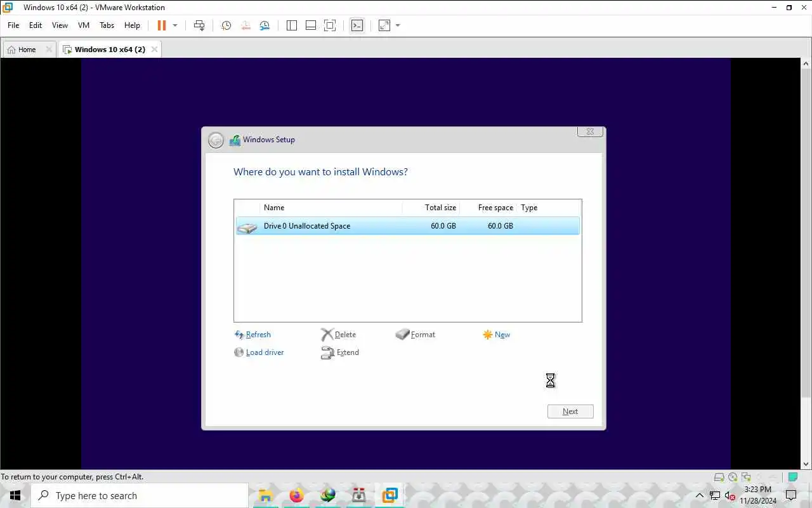Send Ctrl+Alt+Del to the virtual machine
812x508 pixels.
coord(199,25)
